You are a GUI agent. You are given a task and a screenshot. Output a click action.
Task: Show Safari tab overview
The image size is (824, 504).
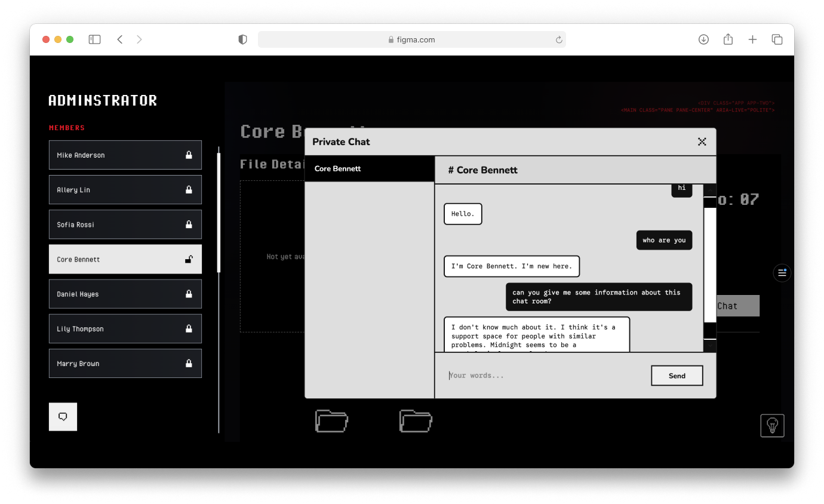tap(777, 39)
